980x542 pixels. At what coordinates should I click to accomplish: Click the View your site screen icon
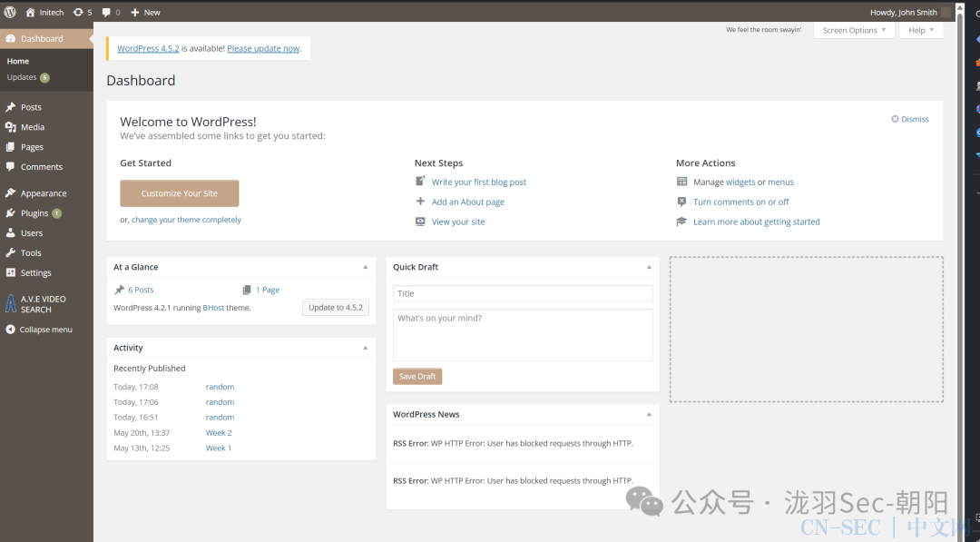tap(421, 222)
